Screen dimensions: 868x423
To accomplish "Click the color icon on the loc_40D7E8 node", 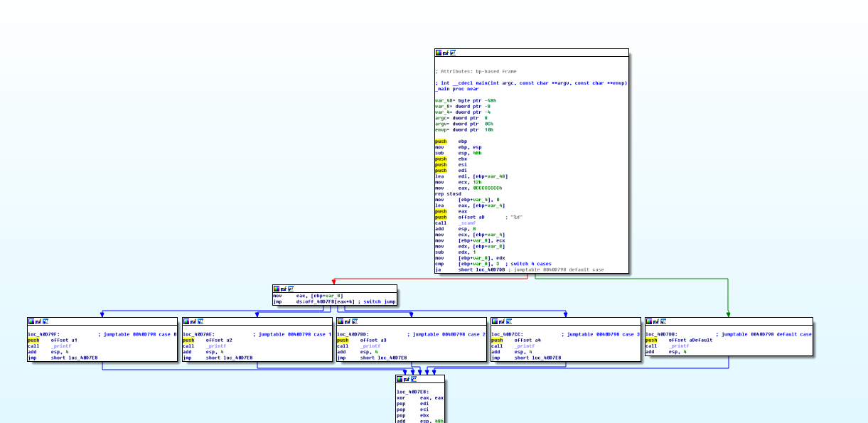I will click(x=400, y=379).
